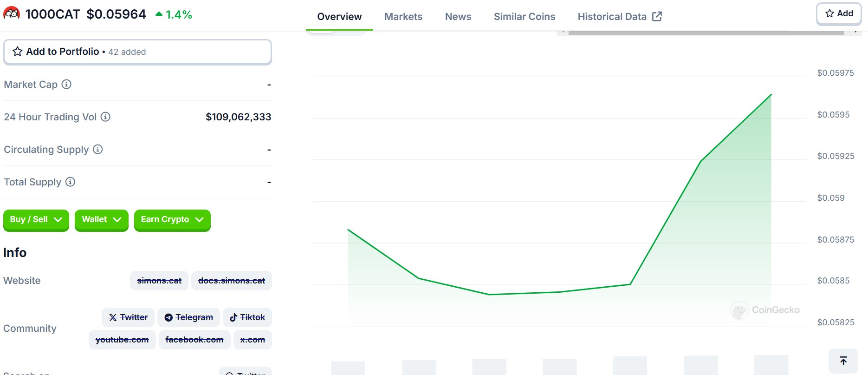868x375 pixels.
Task: Open 24 Hour Trading Vol info icon
Action: pos(105,117)
